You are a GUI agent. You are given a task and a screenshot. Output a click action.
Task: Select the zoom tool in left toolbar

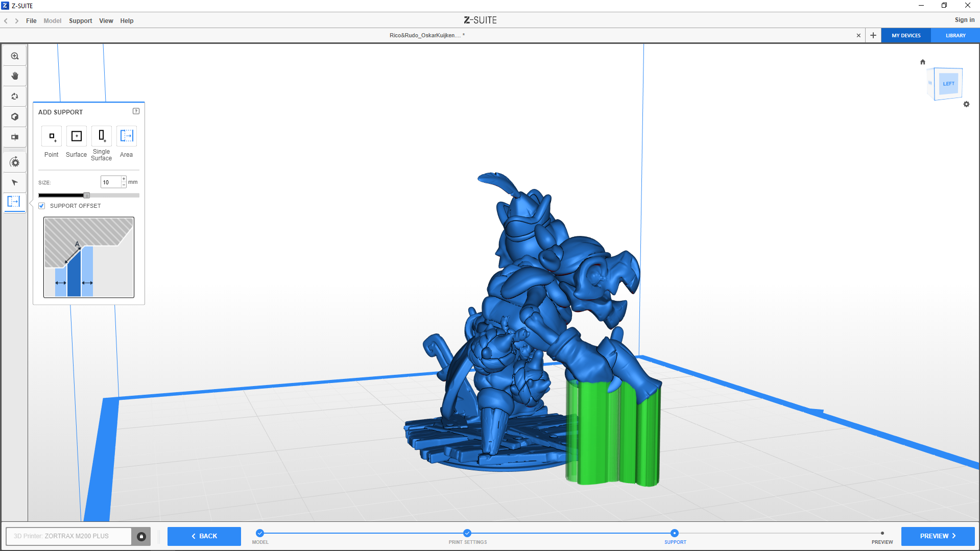pyautogui.click(x=15, y=56)
